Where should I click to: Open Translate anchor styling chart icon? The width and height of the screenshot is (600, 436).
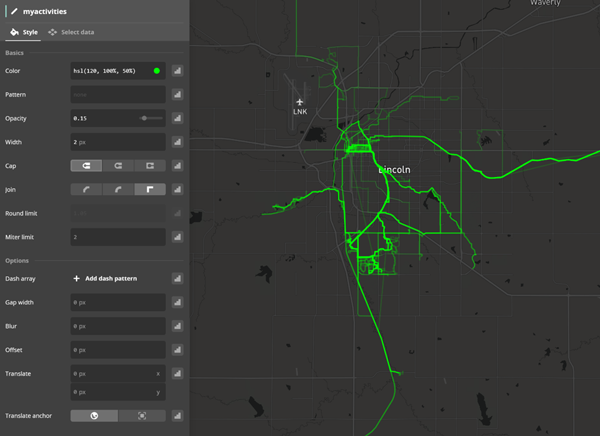[177, 416]
